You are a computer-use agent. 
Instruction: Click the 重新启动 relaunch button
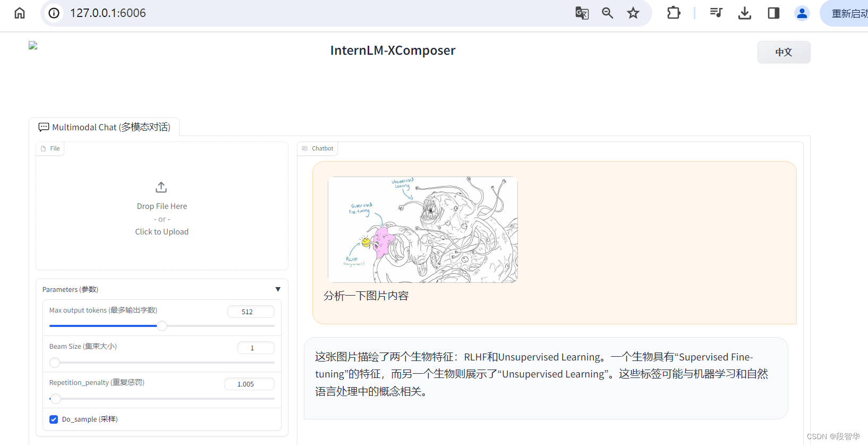[848, 13]
